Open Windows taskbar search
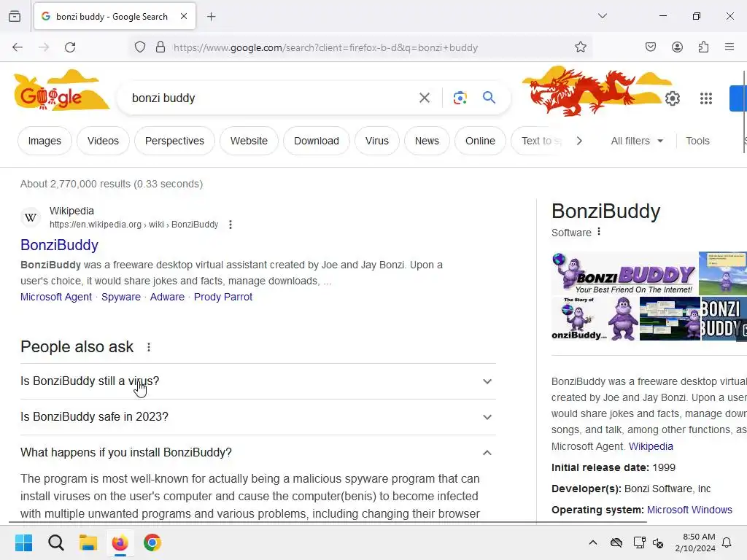Screen dimensions: 747x560 [56, 542]
